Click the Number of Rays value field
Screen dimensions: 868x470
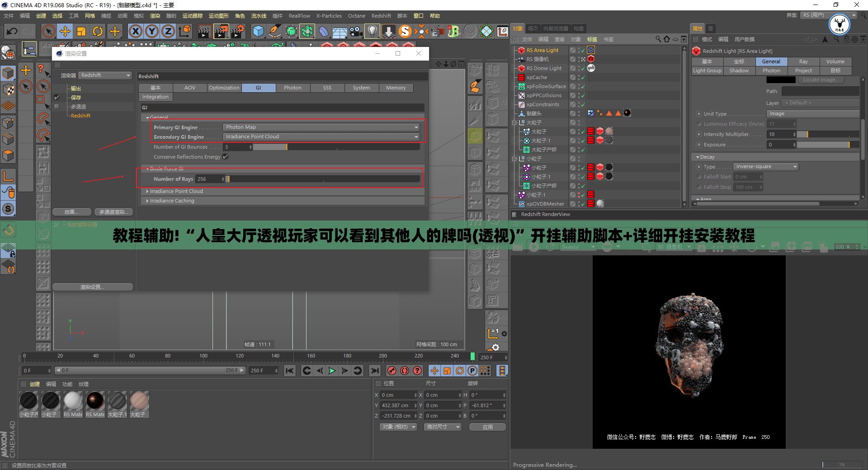(x=210, y=179)
